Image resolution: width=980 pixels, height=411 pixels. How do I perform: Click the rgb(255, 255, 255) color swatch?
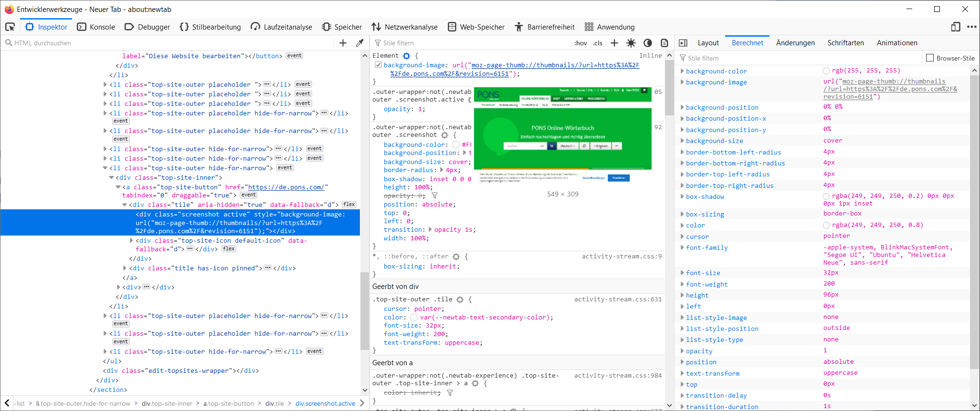[x=826, y=71]
